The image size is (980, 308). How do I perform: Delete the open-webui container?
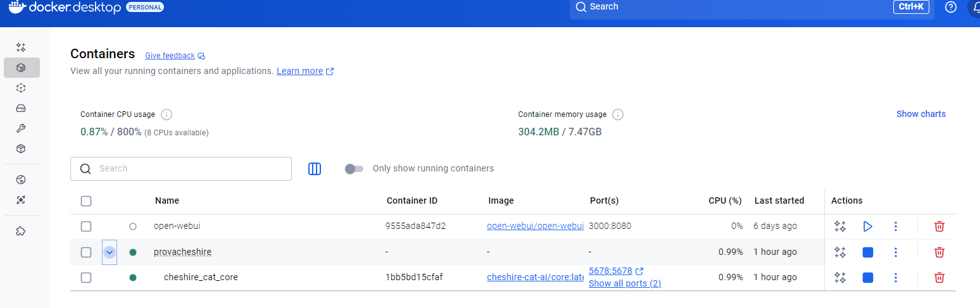[x=939, y=226]
